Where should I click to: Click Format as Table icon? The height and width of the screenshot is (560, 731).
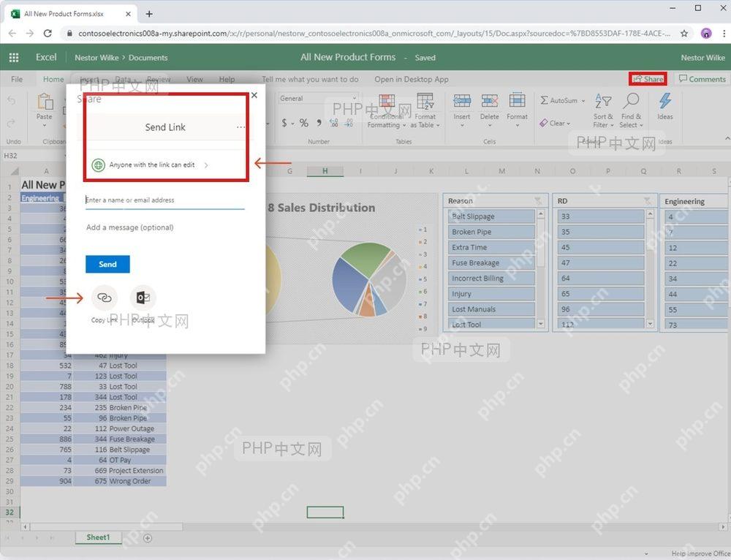[425, 102]
